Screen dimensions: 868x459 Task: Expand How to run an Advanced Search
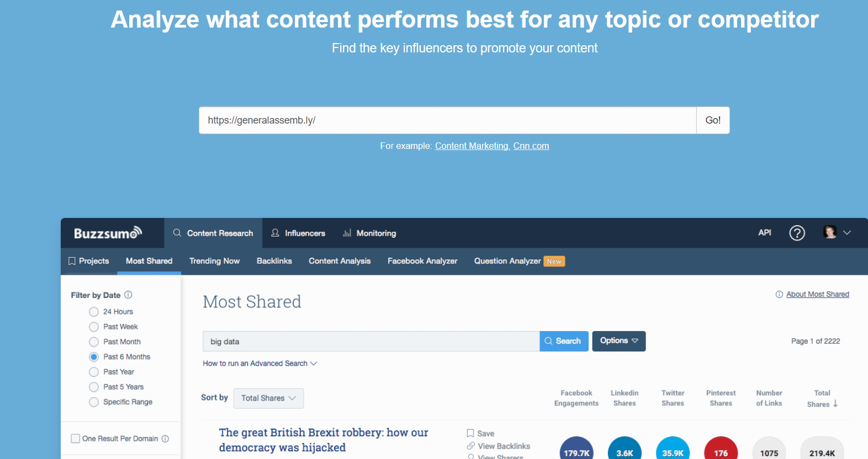[260, 364]
